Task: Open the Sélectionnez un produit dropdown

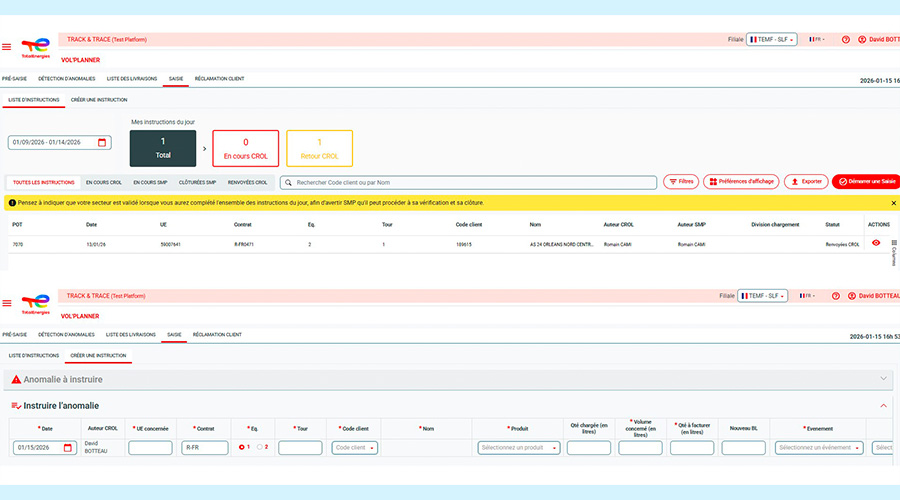Action: [x=518, y=448]
